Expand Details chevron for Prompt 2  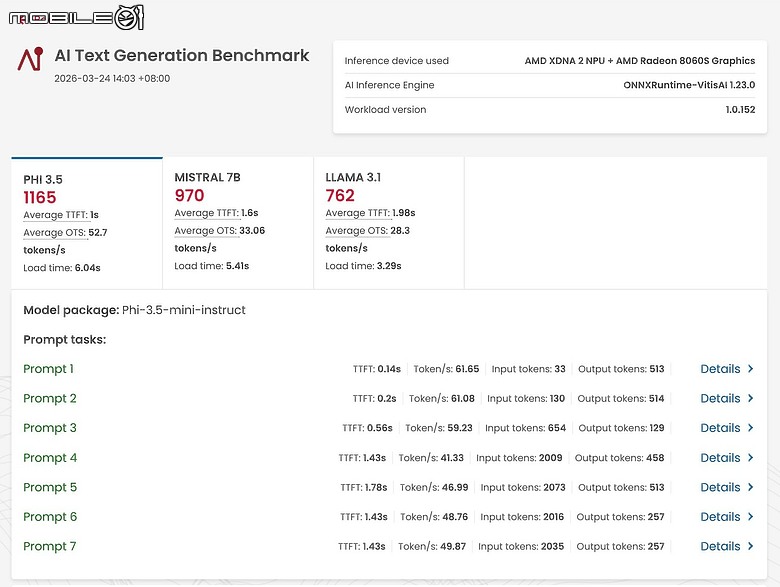[x=751, y=399]
